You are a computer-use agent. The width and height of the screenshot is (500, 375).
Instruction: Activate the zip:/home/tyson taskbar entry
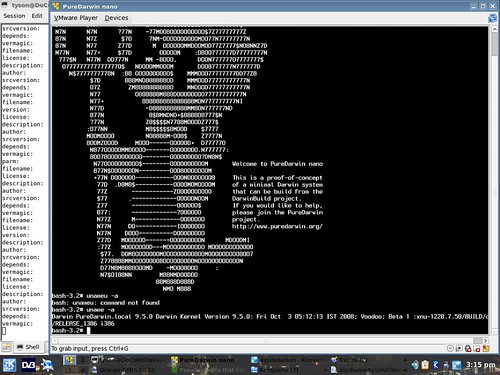368,370
